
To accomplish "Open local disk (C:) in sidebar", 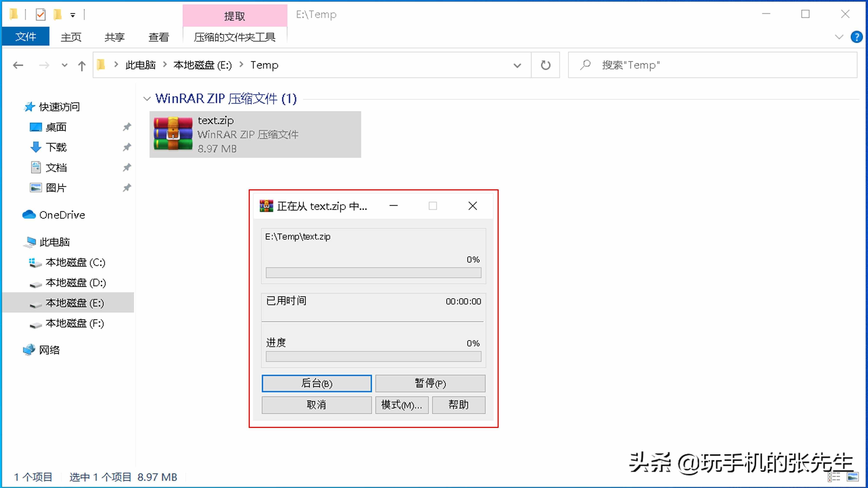I will point(67,262).
